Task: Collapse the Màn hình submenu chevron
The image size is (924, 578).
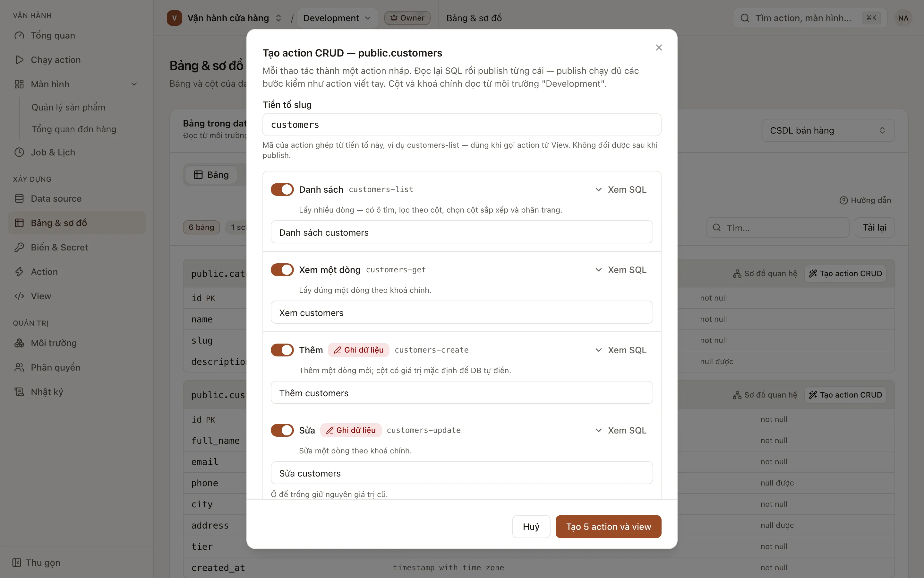Action: point(134,84)
